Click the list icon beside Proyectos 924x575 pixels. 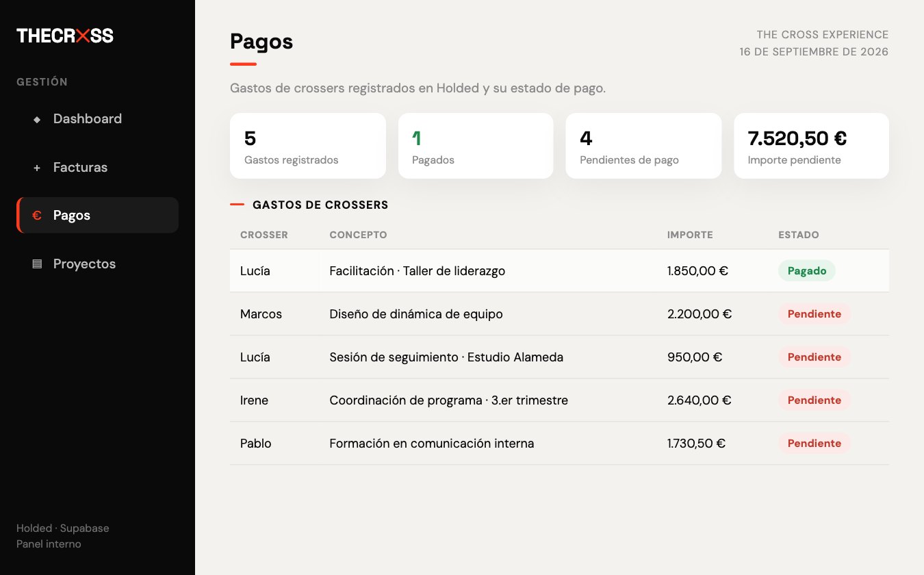tap(37, 264)
